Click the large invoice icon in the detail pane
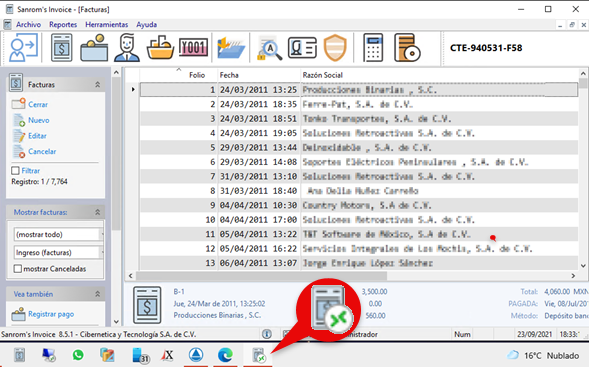This screenshot has width=589, height=367. 147,305
